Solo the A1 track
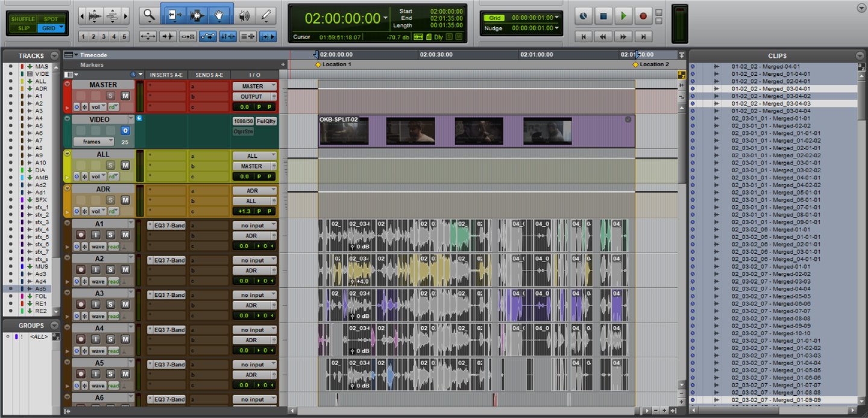 110,235
